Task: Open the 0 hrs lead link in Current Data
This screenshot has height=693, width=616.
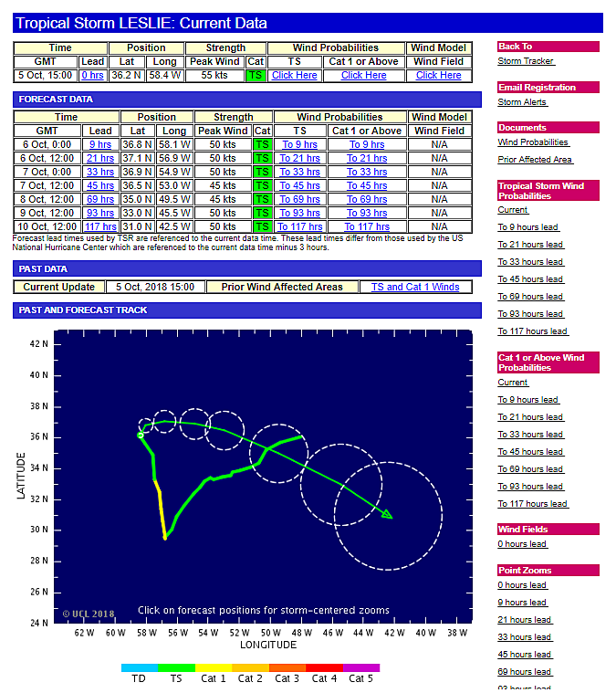Action: (92, 76)
